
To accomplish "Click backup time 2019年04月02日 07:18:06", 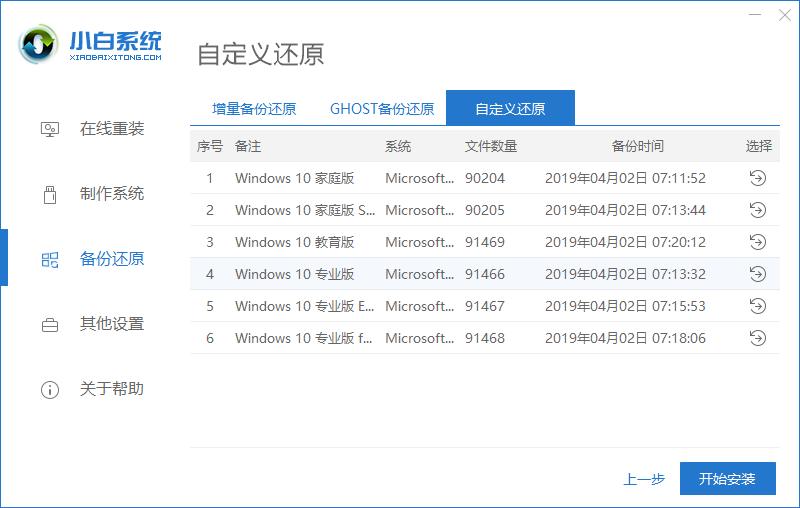I will (x=626, y=338).
